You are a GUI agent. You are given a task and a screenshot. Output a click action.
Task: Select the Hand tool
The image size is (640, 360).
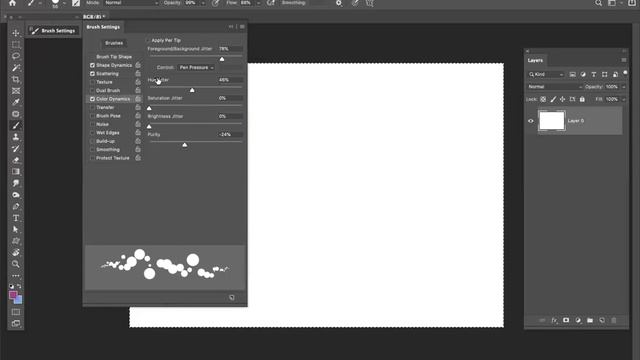pyautogui.click(x=16, y=252)
